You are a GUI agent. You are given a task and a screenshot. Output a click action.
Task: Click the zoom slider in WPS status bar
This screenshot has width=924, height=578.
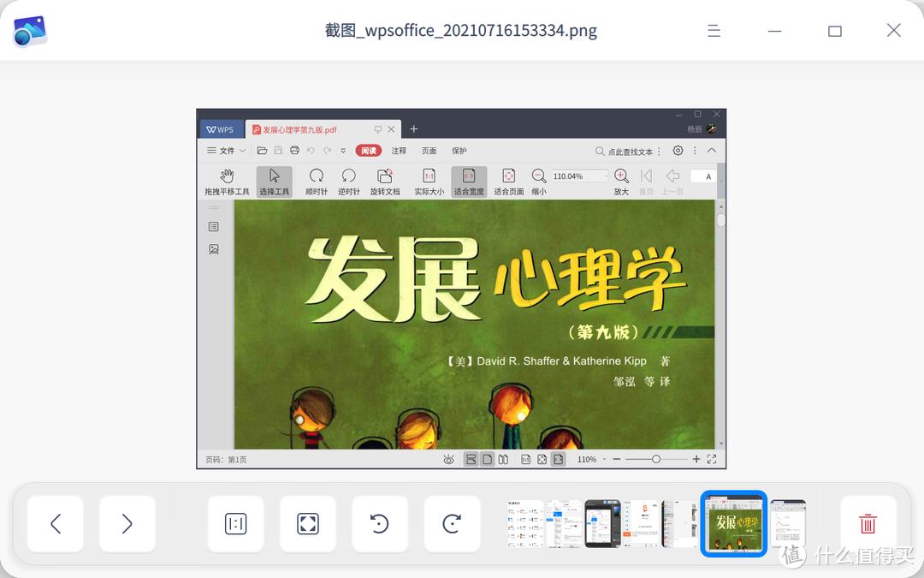point(657,459)
